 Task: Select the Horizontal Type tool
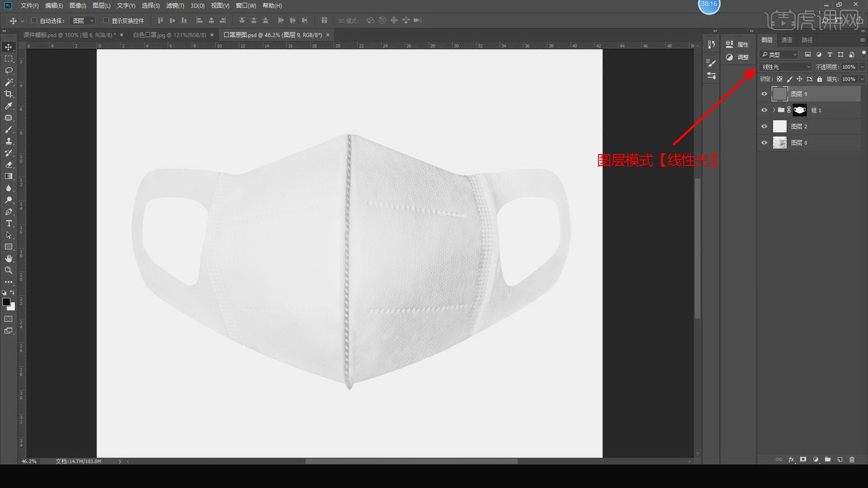click(9, 224)
